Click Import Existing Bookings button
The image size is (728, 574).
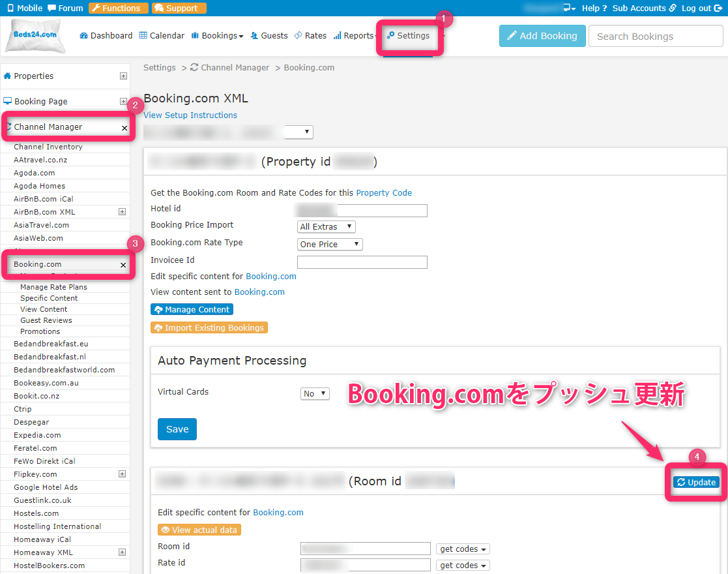tap(209, 327)
